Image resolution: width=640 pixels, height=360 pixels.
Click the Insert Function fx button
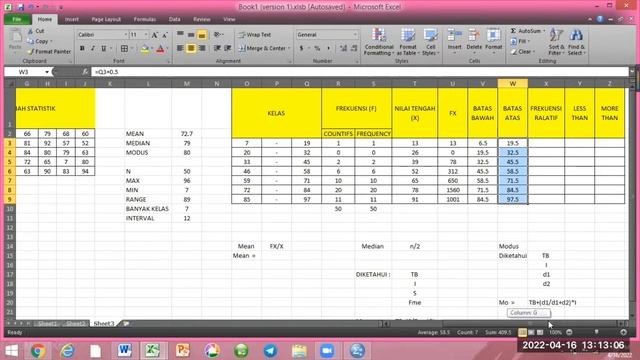coord(85,72)
